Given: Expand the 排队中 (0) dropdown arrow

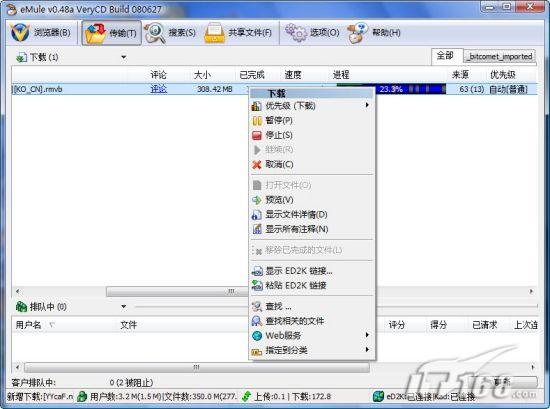Looking at the screenshot, I should (123, 307).
